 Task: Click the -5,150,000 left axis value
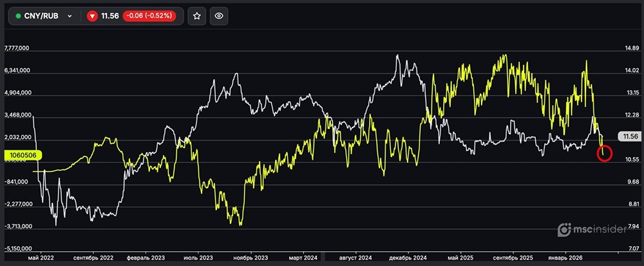pyautogui.click(x=17, y=249)
